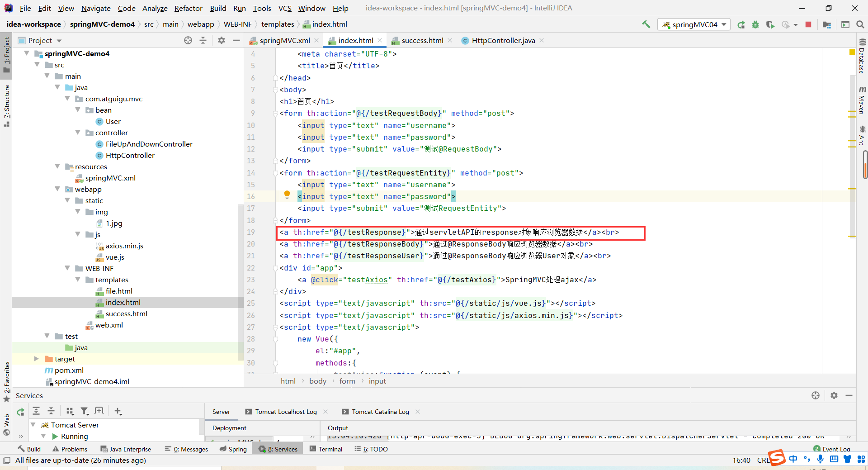Close the index.html editor tab
Image resolution: width=868 pixels, height=470 pixels.
[380, 40]
